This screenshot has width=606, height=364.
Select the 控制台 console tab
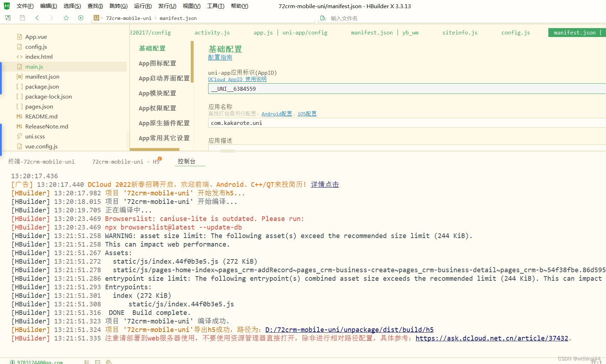pyautogui.click(x=186, y=161)
